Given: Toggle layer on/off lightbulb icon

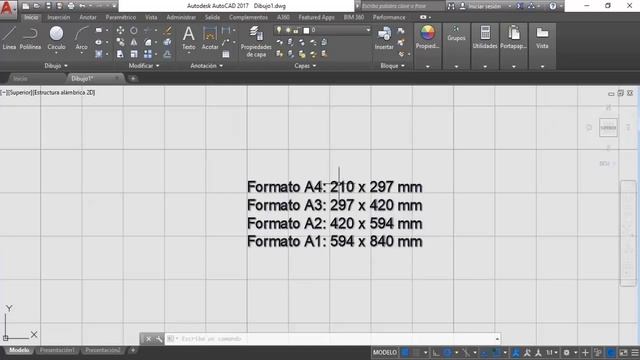Looking at the screenshot, I should [279, 30].
